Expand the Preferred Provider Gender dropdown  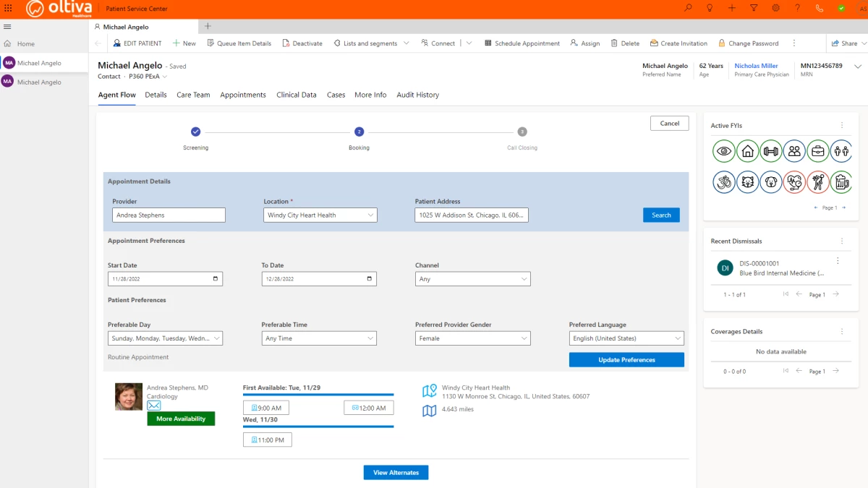[472, 338]
